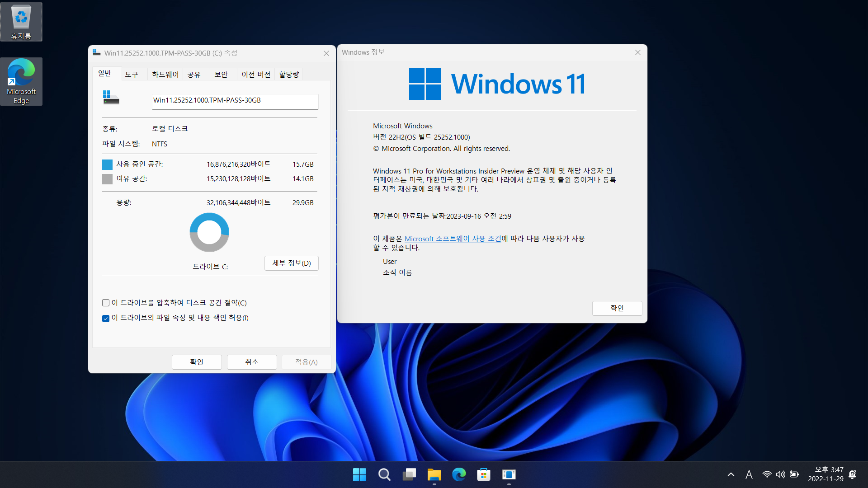Screen dimensions: 868x488
Task: Open the battery status icon
Action: point(794,474)
